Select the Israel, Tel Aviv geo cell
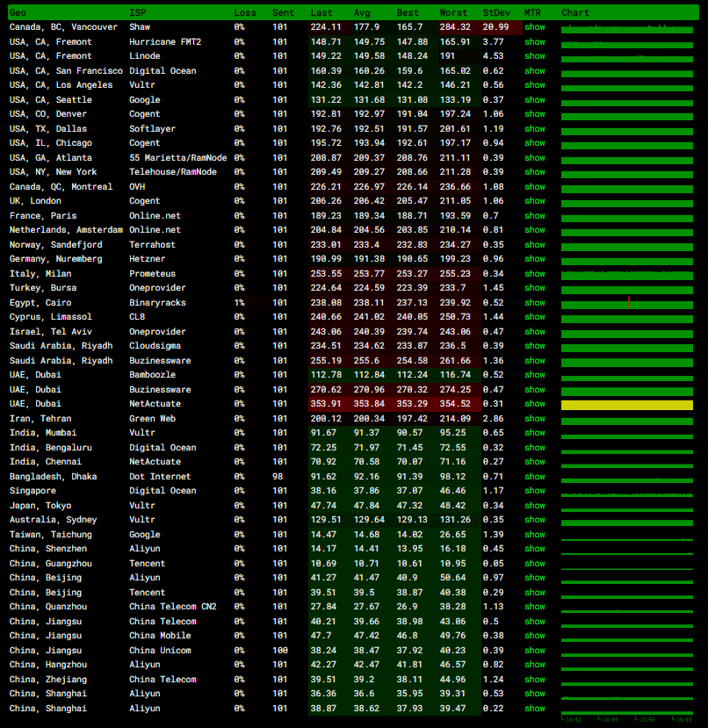Image resolution: width=708 pixels, height=728 pixels. (51, 331)
